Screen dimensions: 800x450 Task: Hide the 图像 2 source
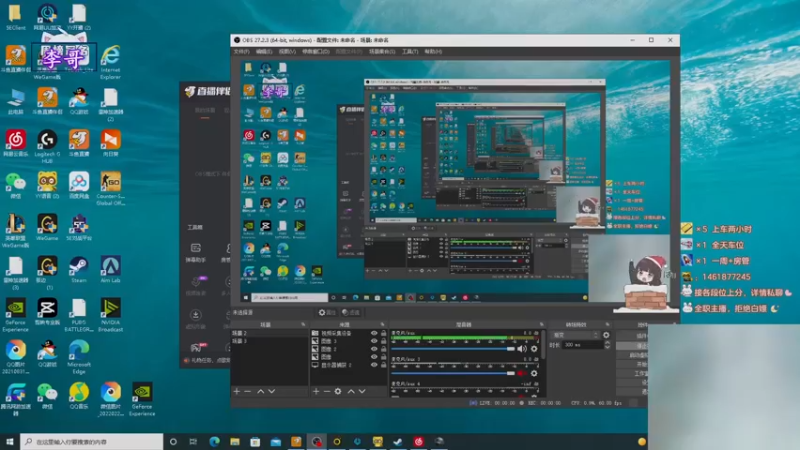(374, 349)
